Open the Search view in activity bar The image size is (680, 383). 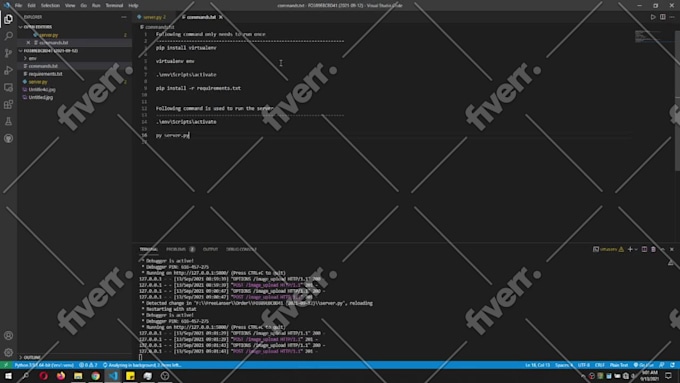coord(8,36)
